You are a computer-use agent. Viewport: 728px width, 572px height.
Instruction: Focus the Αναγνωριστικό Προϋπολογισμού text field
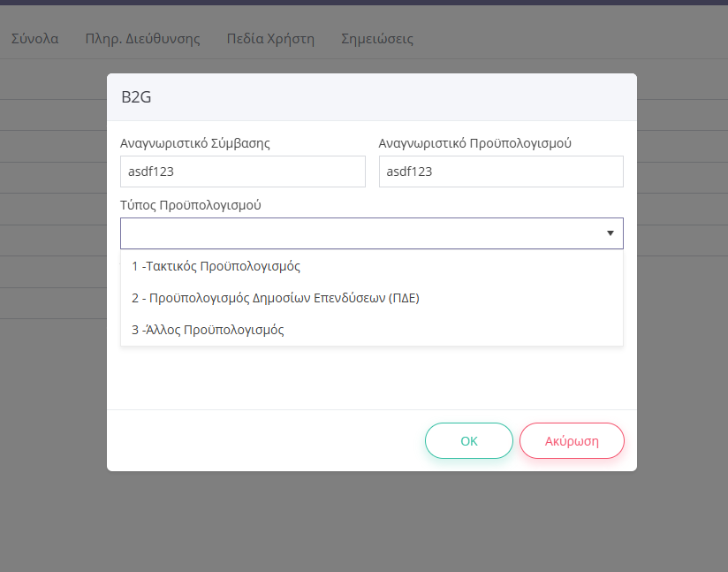[x=501, y=172]
